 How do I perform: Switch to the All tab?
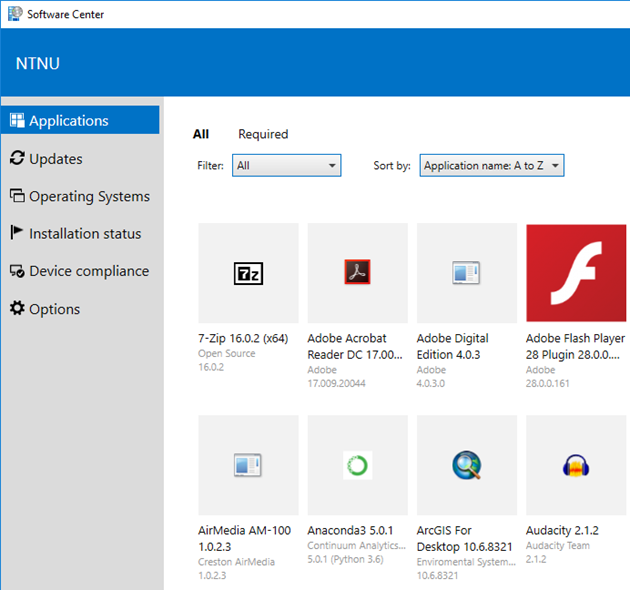click(201, 134)
